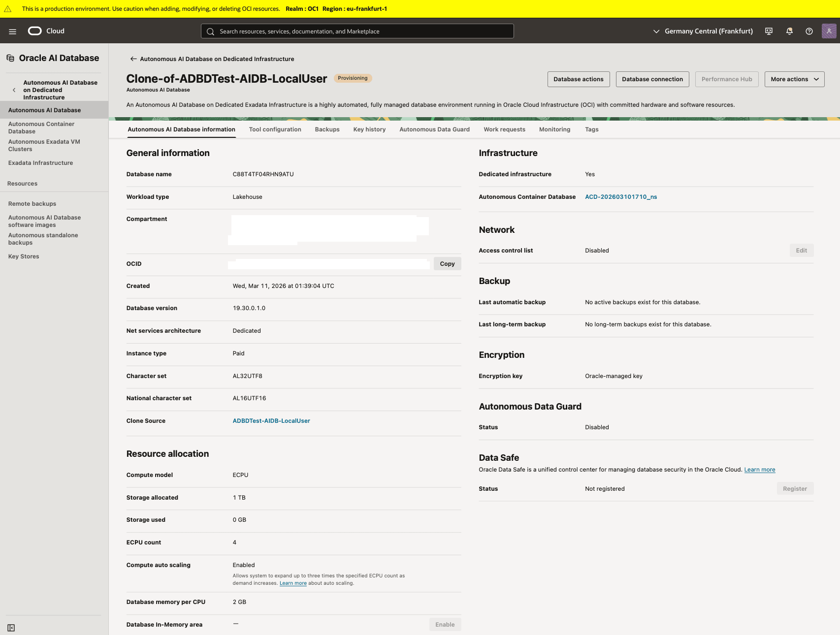Open Autonomous Exadata VM Clusters sidebar item

pyautogui.click(x=44, y=146)
